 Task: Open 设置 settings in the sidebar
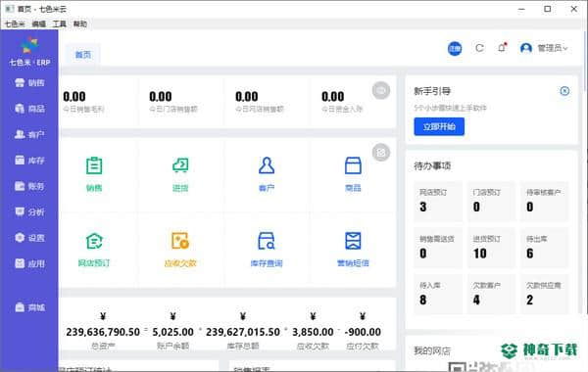tap(29, 238)
